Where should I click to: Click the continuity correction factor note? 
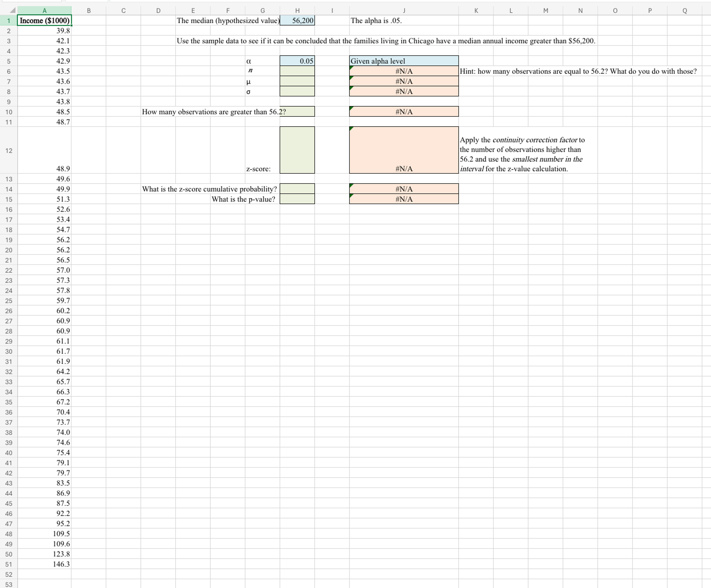522,154
